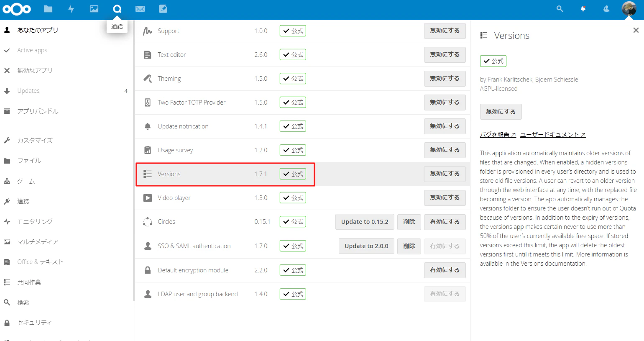
Task: Open ユーザードキュメント link
Action: click(x=553, y=135)
